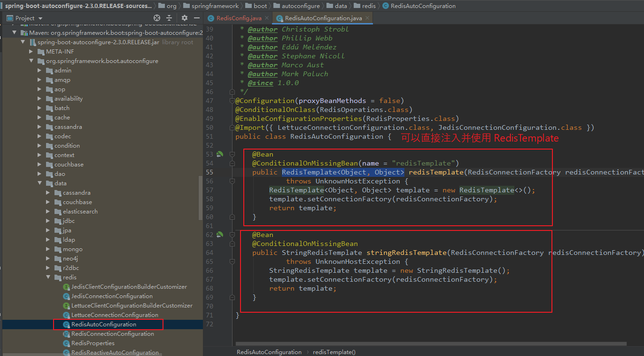Close the RedisAutoConfiguration.java tab

click(367, 18)
